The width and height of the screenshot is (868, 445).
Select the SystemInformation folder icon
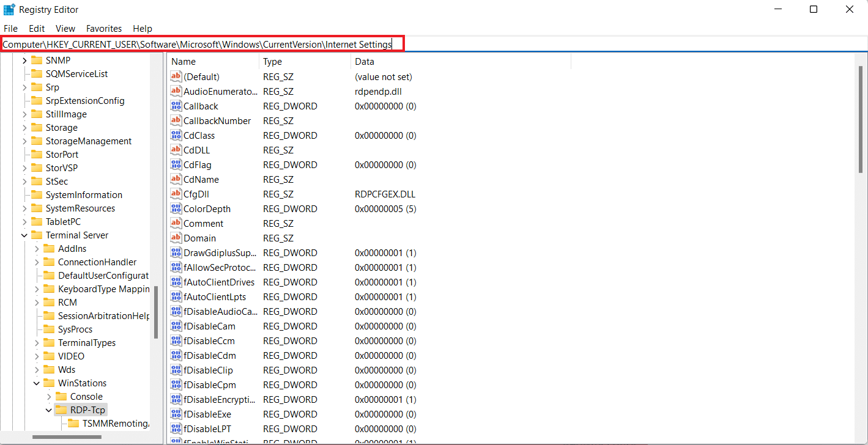(x=37, y=195)
